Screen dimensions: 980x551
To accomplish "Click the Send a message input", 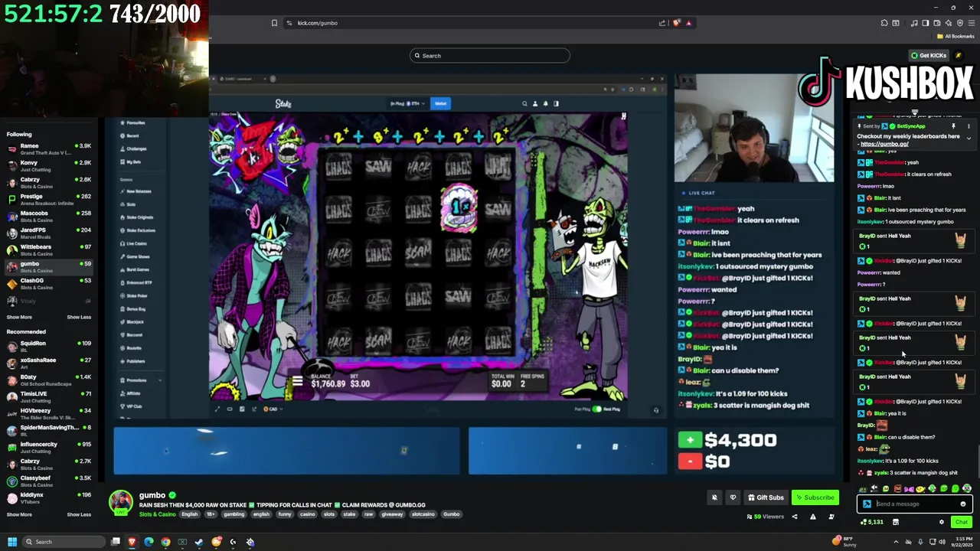I will coord(915,504).
